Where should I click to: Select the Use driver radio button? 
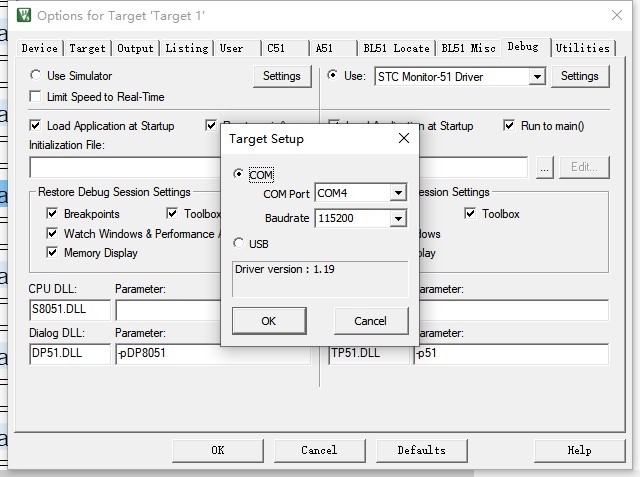tap(333, 75)
